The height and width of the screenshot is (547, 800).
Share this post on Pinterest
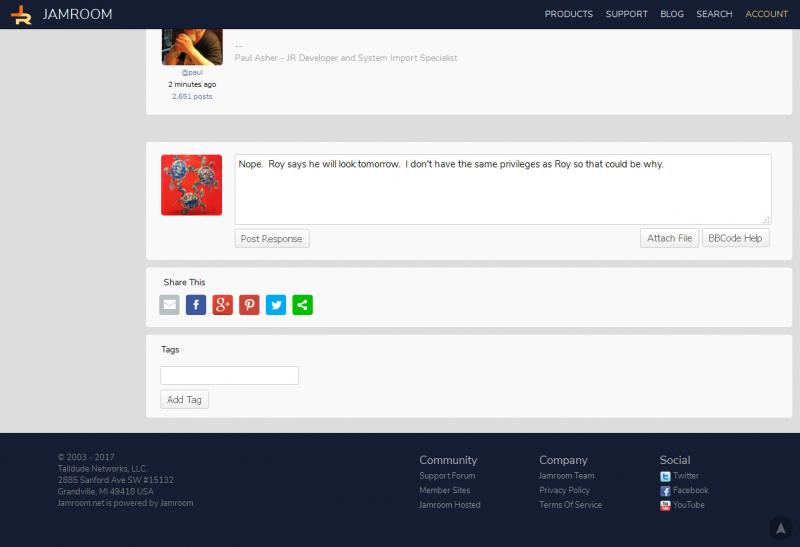click(249, 305)
